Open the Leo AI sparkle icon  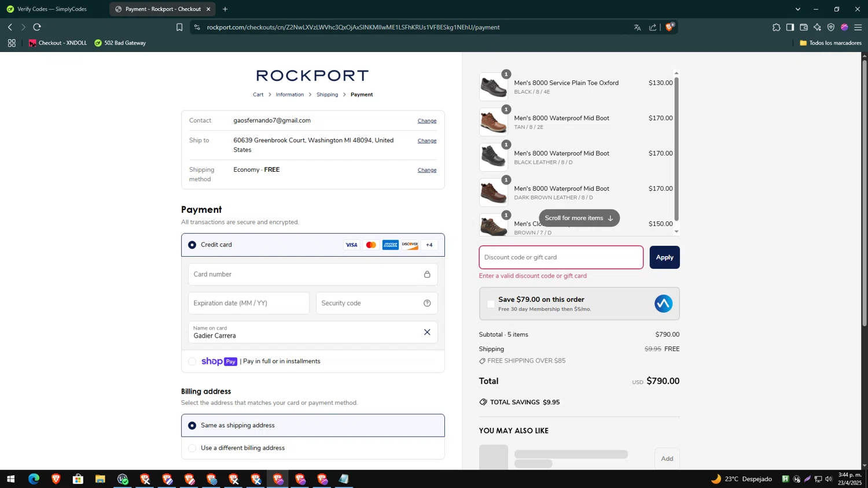(817, 27)
